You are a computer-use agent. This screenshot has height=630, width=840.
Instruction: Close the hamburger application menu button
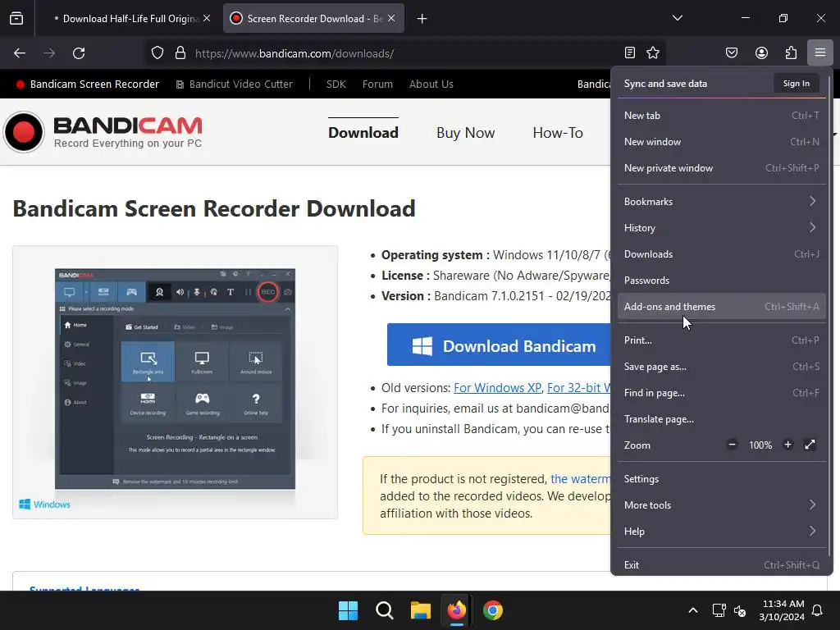click(820, 52)
